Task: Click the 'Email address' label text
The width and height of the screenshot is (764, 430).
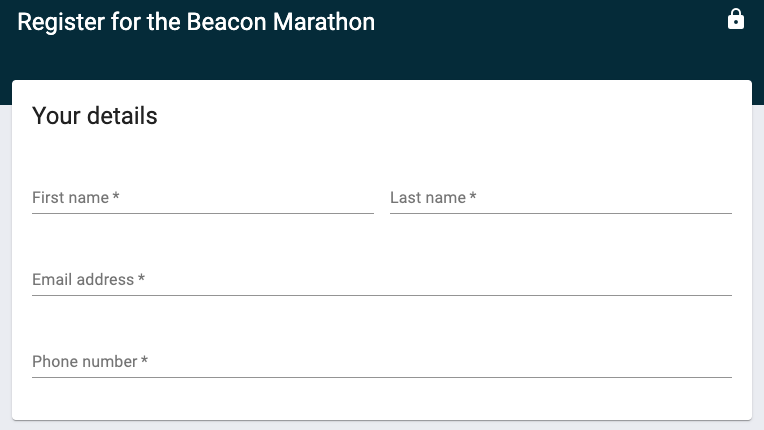Action: point(83,280)
